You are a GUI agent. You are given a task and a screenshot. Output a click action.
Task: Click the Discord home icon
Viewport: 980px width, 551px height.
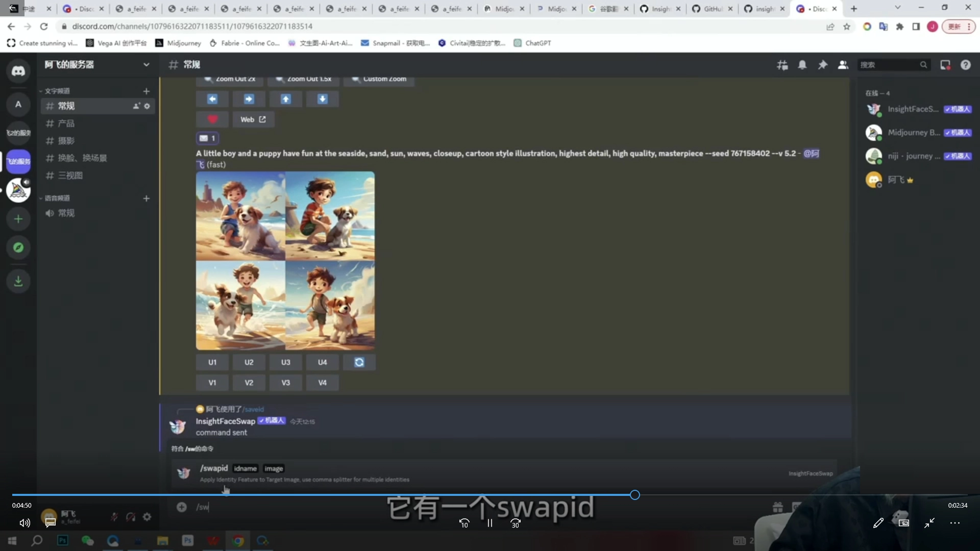(x=18, y=71)
